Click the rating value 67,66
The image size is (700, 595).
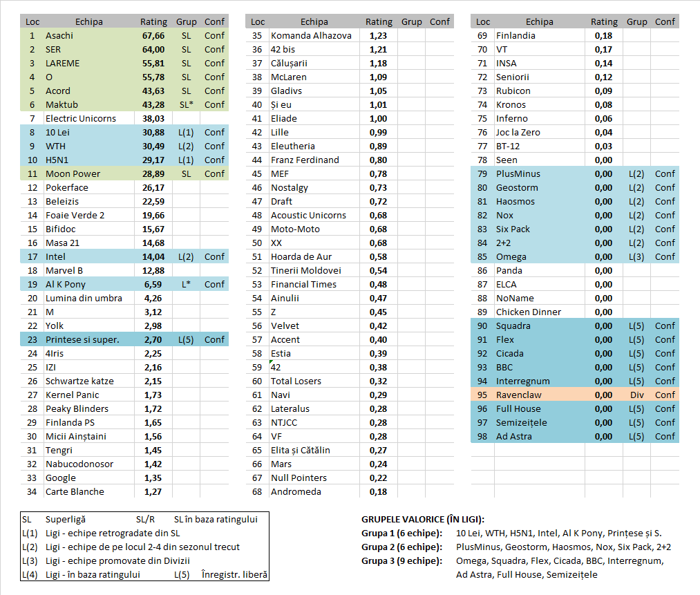click(153, 35)
